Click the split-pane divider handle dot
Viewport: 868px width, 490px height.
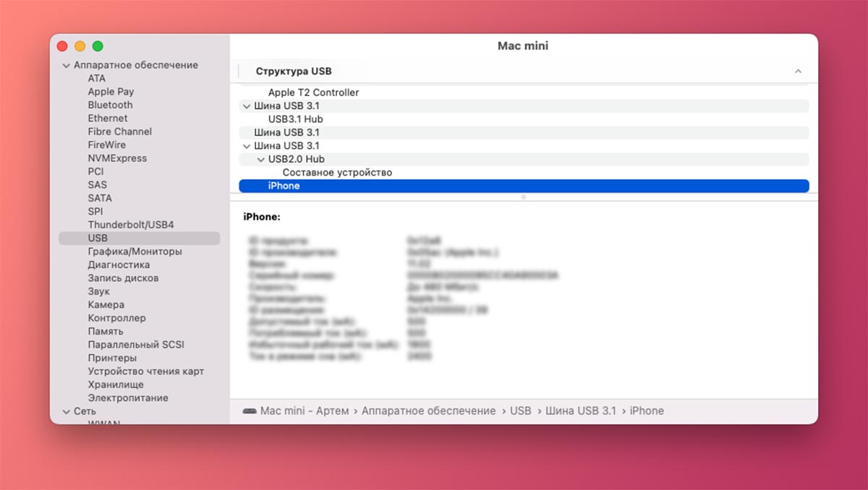(524, 197)
